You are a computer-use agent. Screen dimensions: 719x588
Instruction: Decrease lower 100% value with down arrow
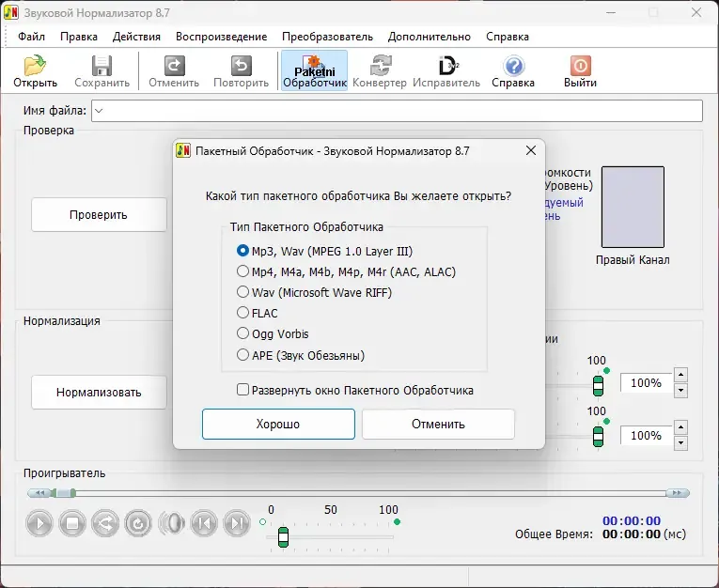pyautogui.click(x=681, y=443)
